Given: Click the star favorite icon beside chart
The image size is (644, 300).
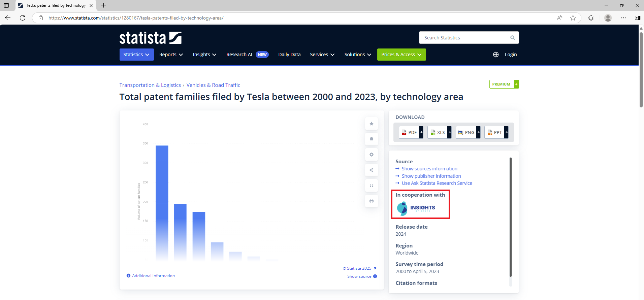Looking at the screenshot, I should 371,124.
